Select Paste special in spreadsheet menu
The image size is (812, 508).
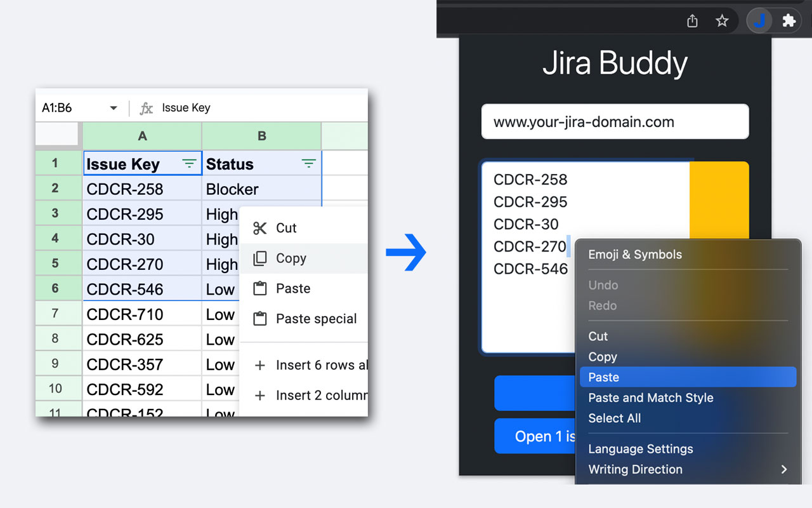[x=304, y=319]
